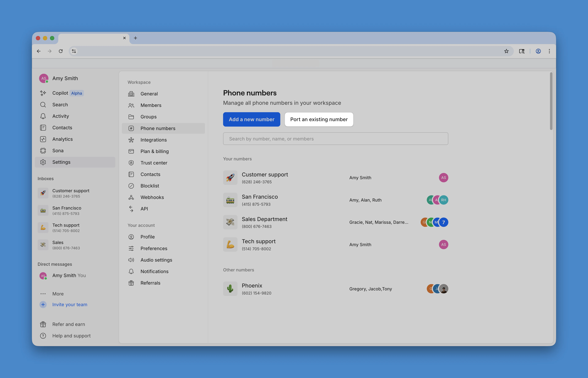Open Activity bell icon
The width and height of the screenshot is (588, 378).
pos(43,116)
